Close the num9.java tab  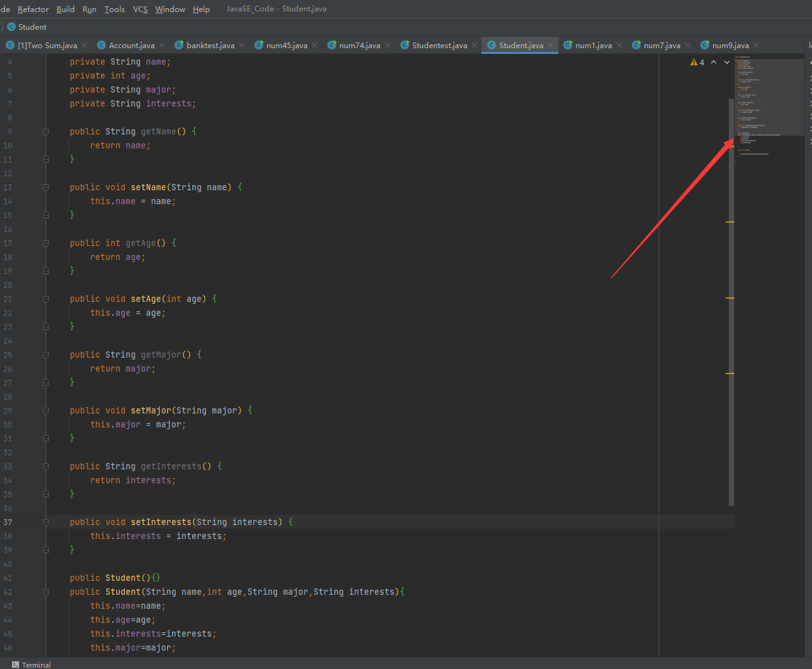tap(756, 45)
